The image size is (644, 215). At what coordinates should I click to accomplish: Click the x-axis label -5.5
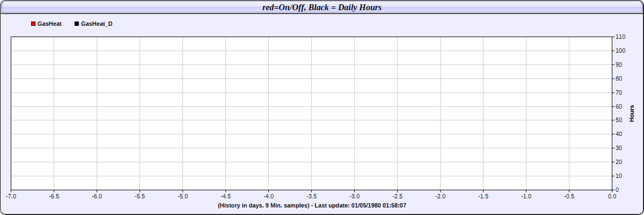140,196
